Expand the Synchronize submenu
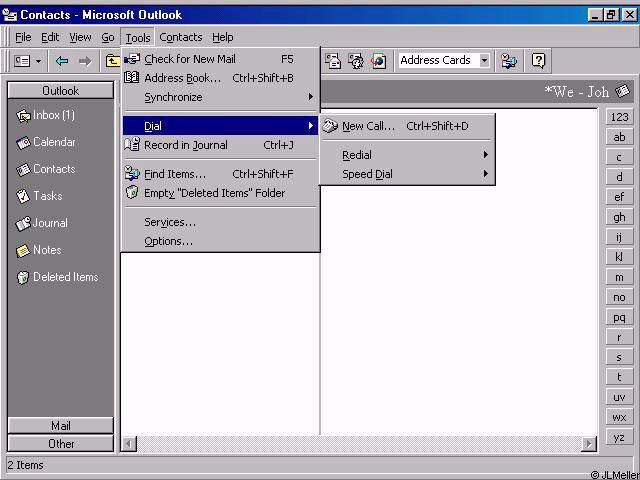This screenshot has width=640, height=480. [x=220, y=97]
